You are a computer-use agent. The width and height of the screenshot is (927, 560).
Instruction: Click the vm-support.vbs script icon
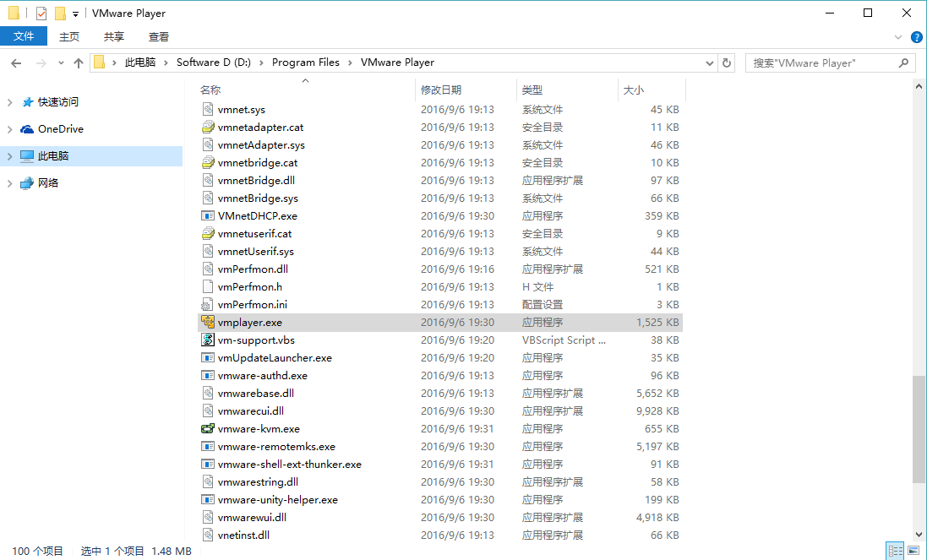click(x=208, y=340)
